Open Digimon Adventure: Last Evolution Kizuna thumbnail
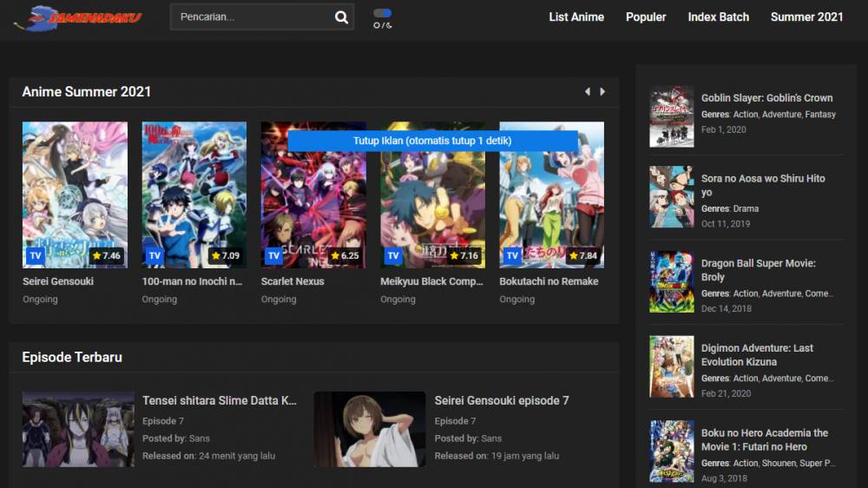The height and width of the screenshot is (488, 868). [x=672, y=366]
